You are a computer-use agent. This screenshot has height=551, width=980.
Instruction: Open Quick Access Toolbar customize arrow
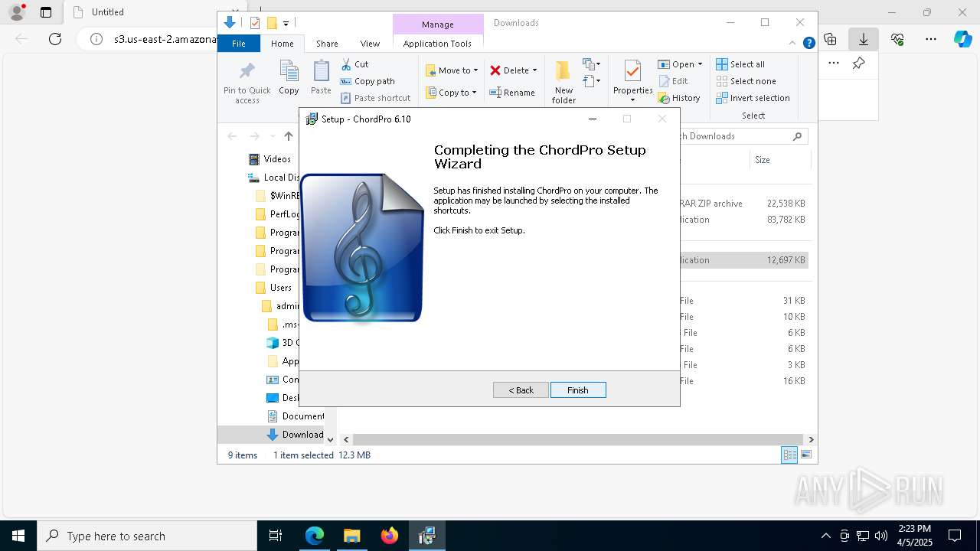(286, 23)
